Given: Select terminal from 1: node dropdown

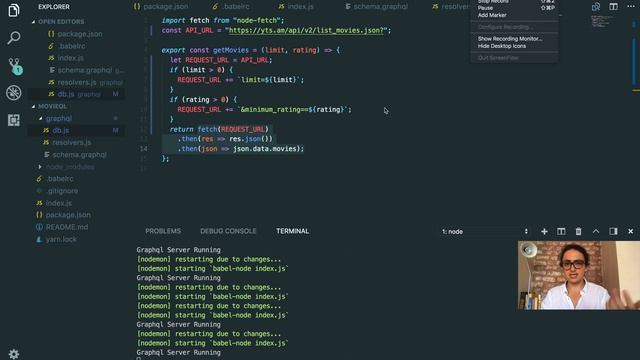Looking at the screenshot, I should point(485,231).
